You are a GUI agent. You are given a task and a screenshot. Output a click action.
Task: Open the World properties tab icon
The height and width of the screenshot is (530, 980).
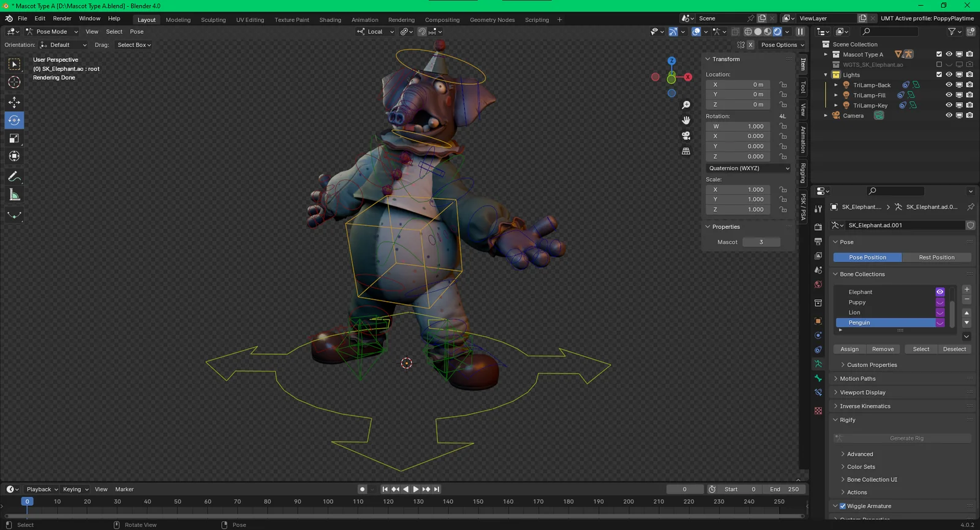[818, 285]
